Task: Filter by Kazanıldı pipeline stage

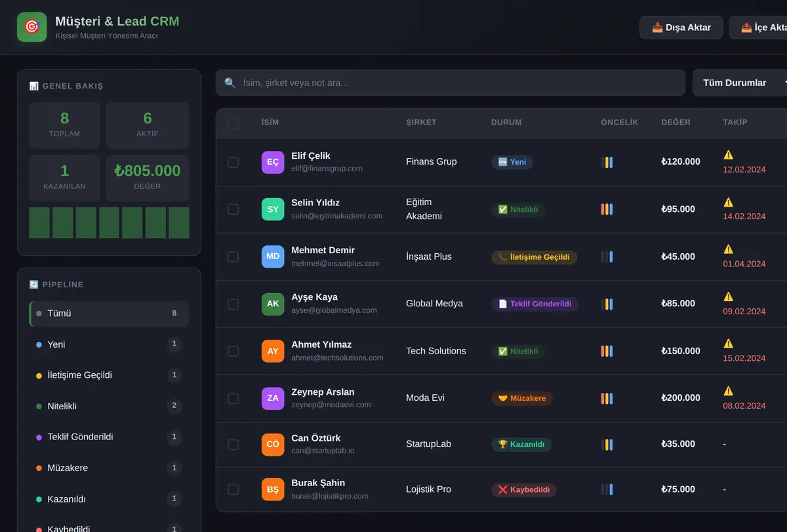Action: [110, 499]
